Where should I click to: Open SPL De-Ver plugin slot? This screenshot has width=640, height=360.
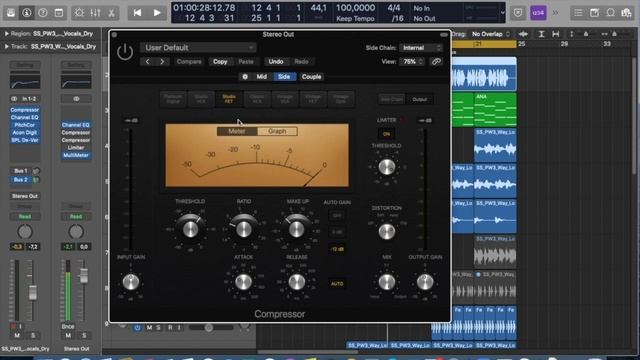pyautogui.click(x=24, y=140)
